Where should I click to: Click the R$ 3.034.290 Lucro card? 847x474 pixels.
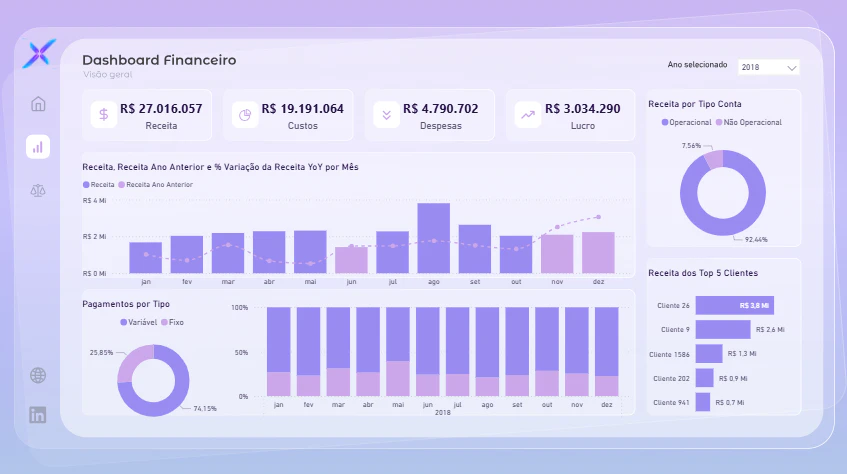[570, 115]
